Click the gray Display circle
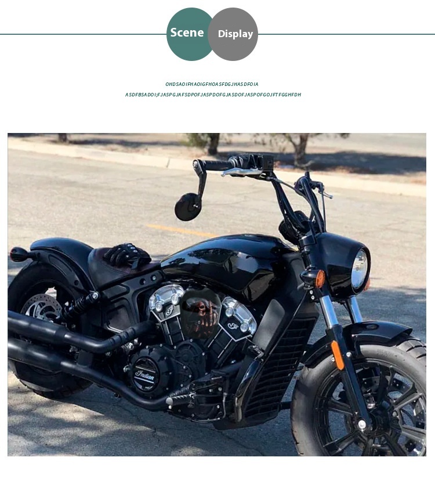435x504 pixels. point(233,34)
